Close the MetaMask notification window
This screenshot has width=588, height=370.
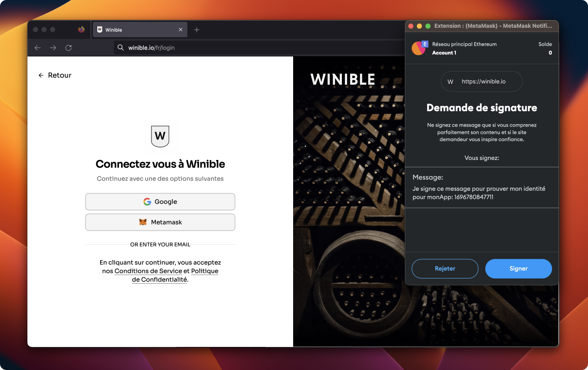(x=411, y=26)
